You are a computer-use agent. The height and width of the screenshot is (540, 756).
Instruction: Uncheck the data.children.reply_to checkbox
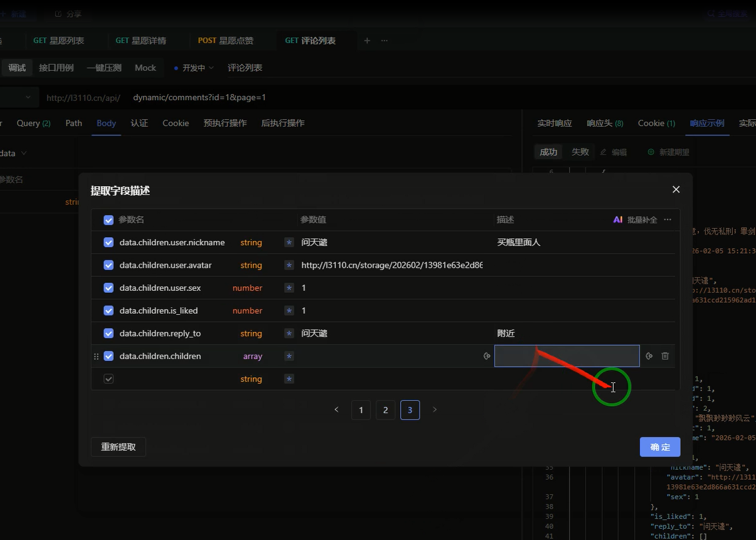tap(109, 333)
